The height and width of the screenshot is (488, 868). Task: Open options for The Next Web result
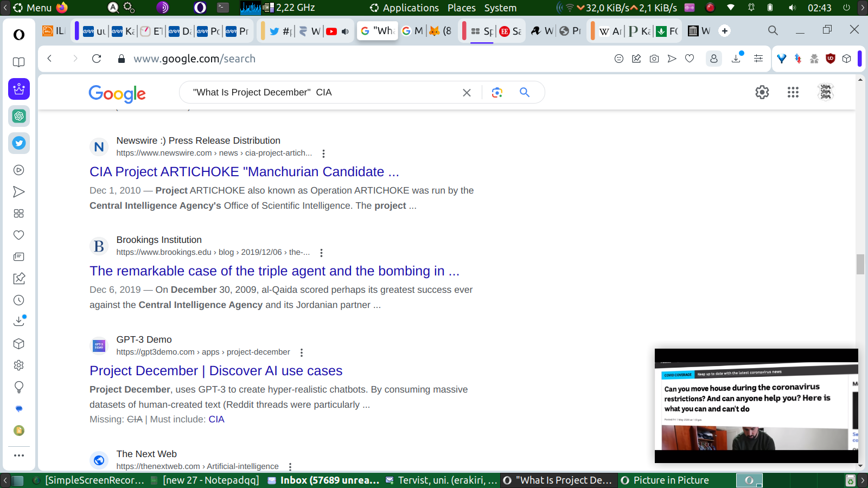[290, 467]
